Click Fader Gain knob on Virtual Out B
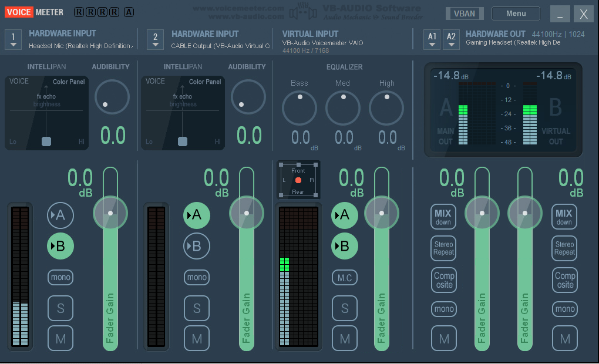Viewport: 599px width, 364px height. (x=525, y=213)
